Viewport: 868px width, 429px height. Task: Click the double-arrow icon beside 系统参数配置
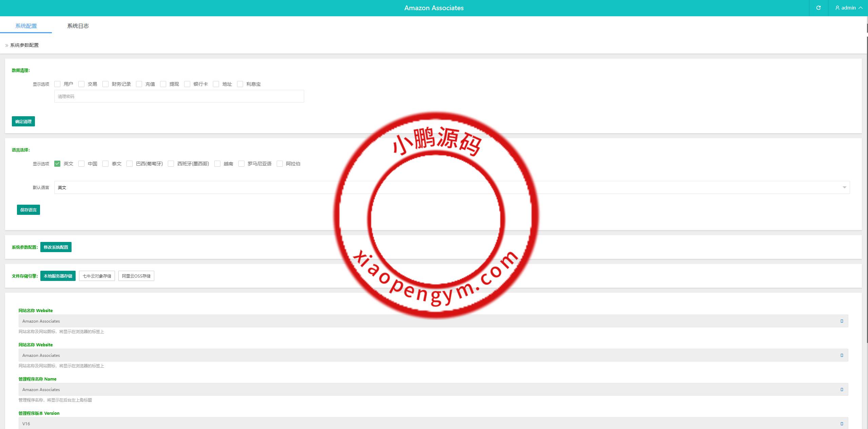pyautogui.click(x=6, y=45)
